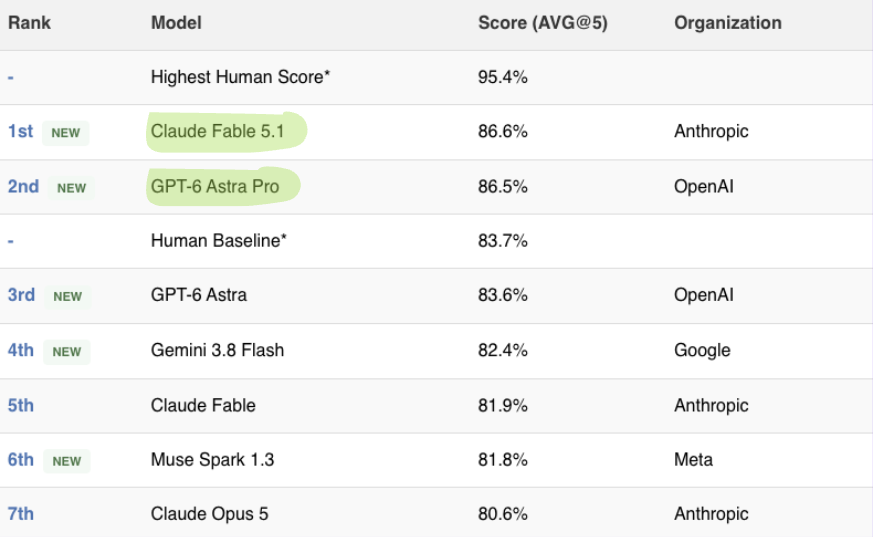Open the 3rd rank link
873x537 pixels.
tap(21, 295)
